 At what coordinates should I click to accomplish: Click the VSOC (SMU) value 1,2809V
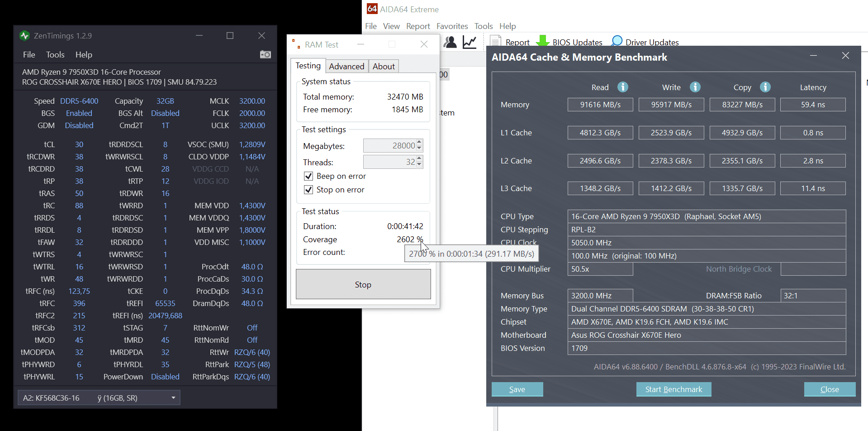[252, 144]
